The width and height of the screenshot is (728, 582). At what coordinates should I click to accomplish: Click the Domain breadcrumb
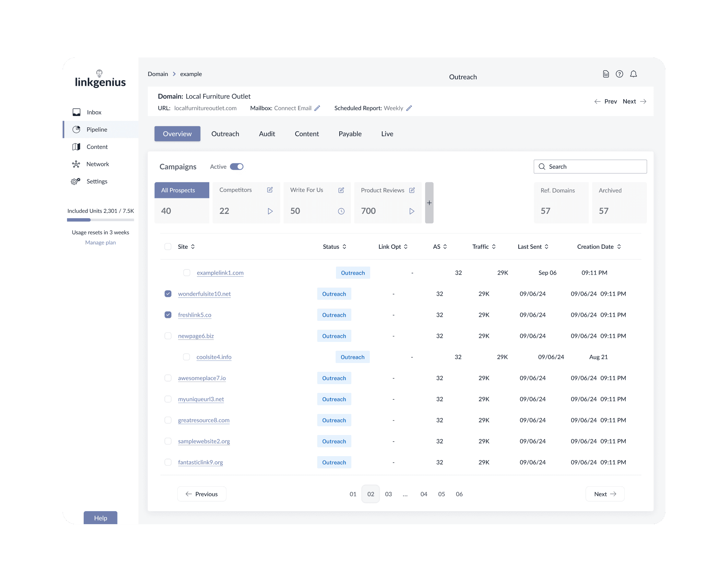158,74
